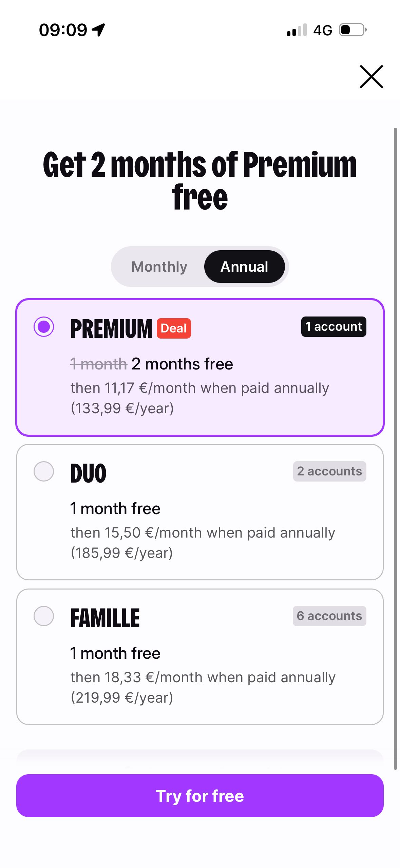Screen dimensions: 400x868
Task: Click the PREMIUM plan title
Action: coord(111,327)
